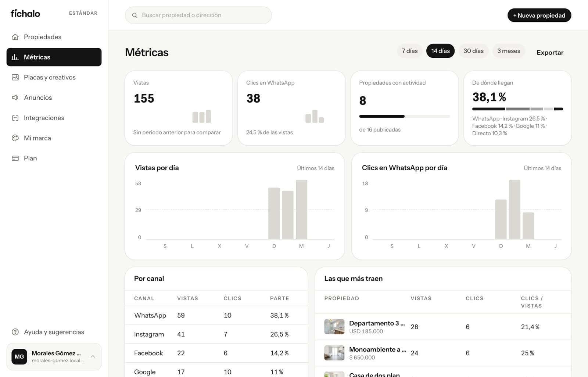This screenshot has width=588, height=377.
Task: Expand the Morales Gómez account chevron
Action: (93, 356)
